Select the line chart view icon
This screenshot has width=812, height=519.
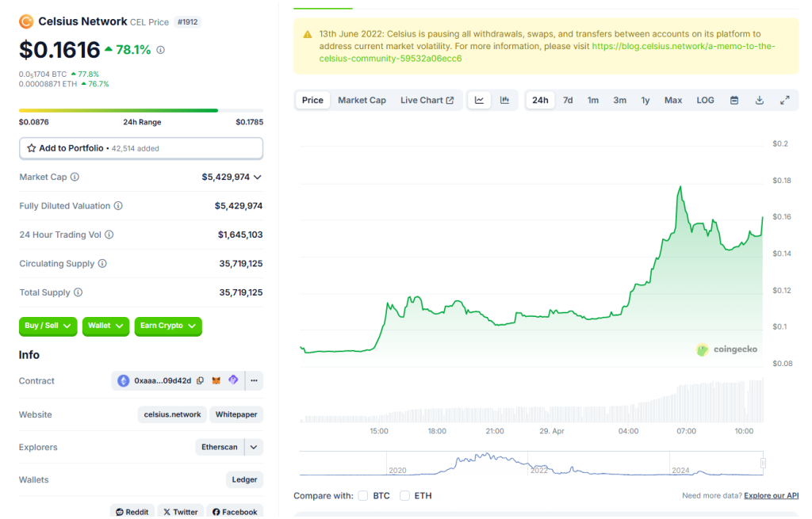click(x=480, y=100)
